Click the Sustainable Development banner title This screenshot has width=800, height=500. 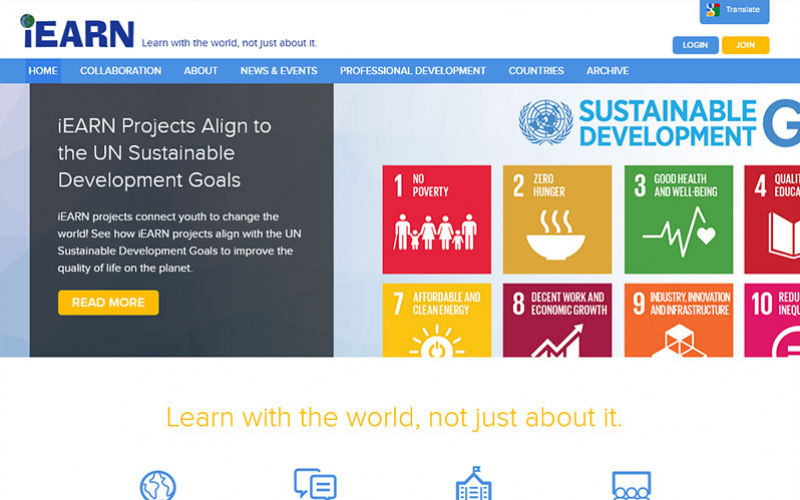[x=668, y=123]
